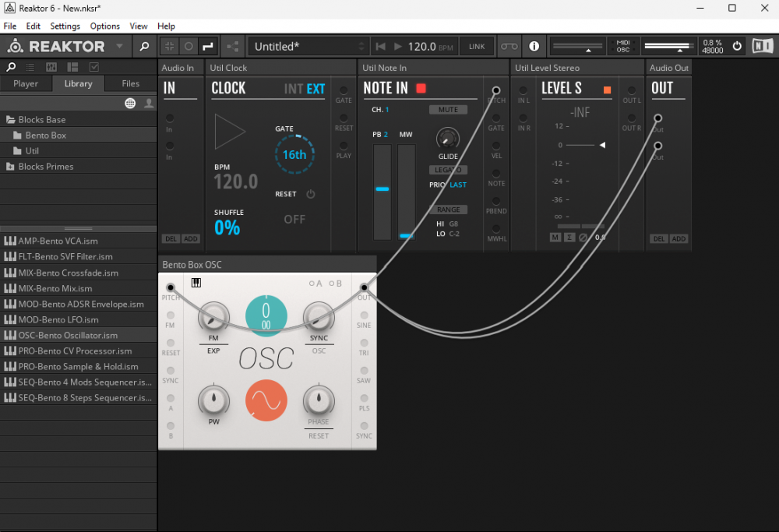
Task: Click the Clock block play triangle
Action: pyautogui.click(x=229, y=132)
